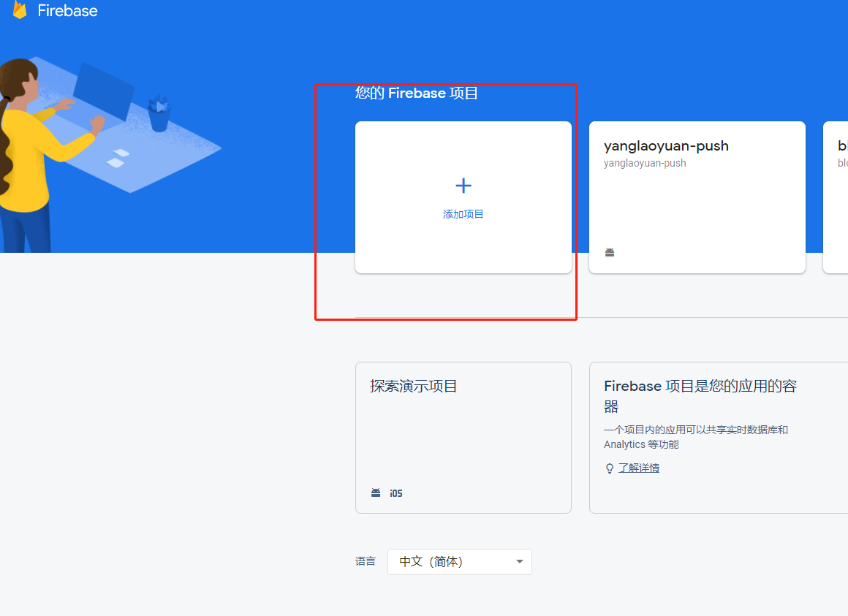Click the Firebase 项目是您的应用的容器 info card
This screenshot has height=616, width=848.
(718, 438)
